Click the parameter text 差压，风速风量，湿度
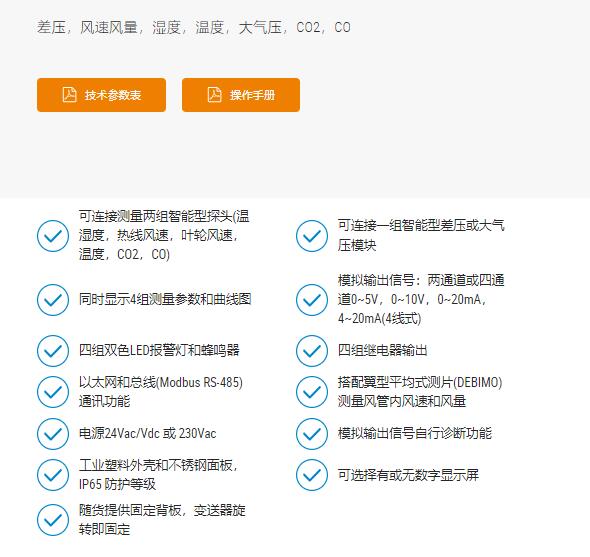Viewport: 590px width, 557px height. [x=109, y=27]
